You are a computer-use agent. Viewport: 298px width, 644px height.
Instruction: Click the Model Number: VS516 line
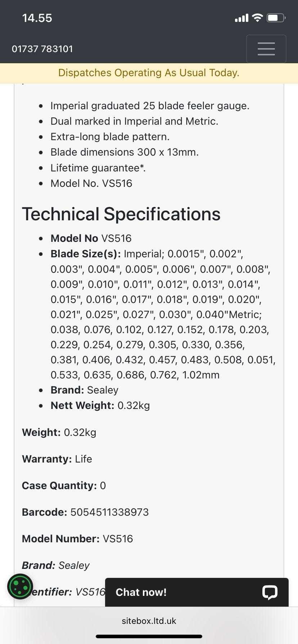(x=77, y=539)
